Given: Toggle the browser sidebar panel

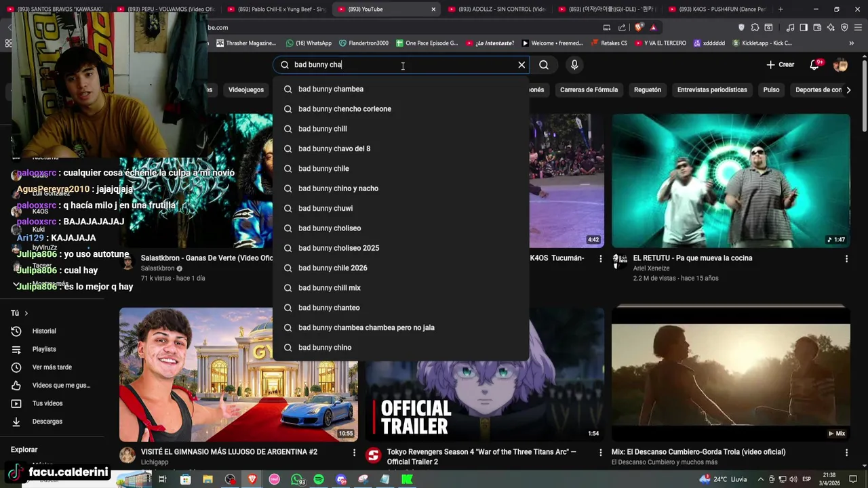Looking at the screenshot, I should click(804, 28).
